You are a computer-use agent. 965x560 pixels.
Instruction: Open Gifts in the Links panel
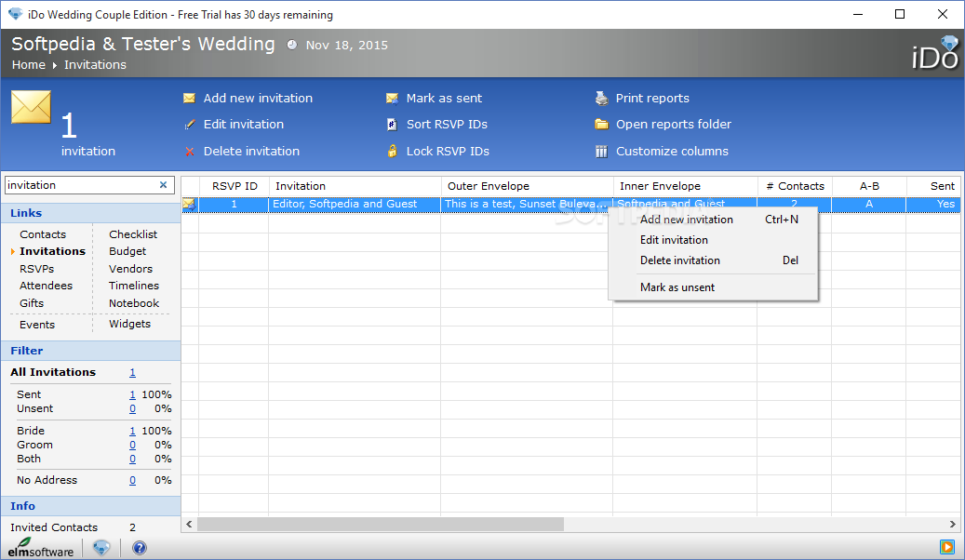click(32, 303)
